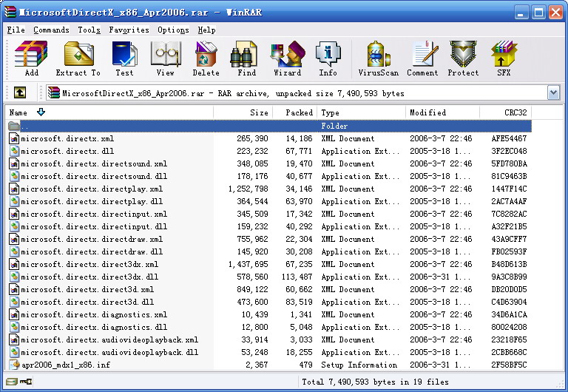Minimize the WinRAR window
The width and height of the screenshot is (568, 392).
[x=521, y=13]
